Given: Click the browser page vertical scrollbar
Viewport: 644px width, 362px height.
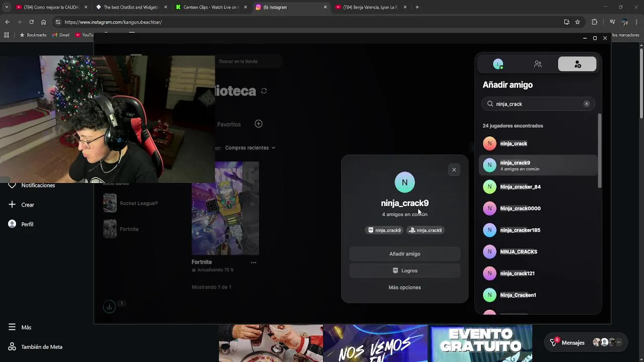Looking at the screenshot, I should (641, 83).
